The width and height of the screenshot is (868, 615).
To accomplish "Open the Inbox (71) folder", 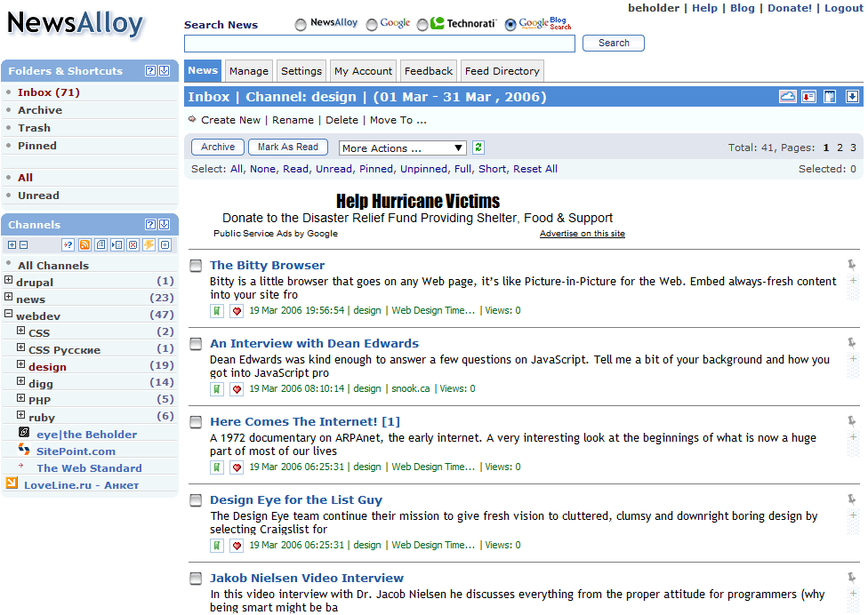I will coord(49,92).
